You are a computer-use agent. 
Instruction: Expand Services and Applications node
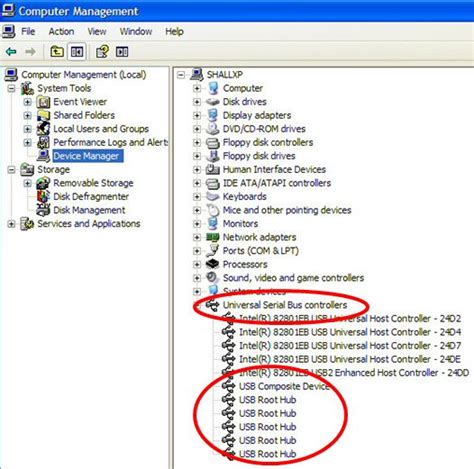(11, 224)
